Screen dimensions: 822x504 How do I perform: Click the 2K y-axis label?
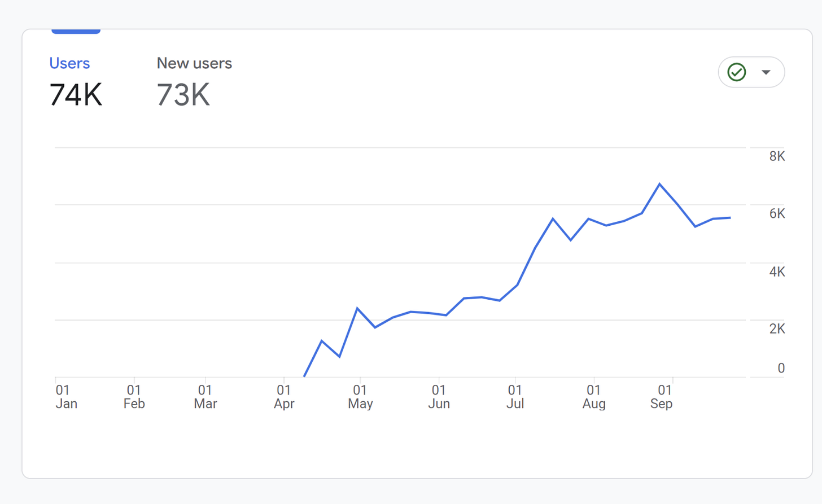point(777,328)
